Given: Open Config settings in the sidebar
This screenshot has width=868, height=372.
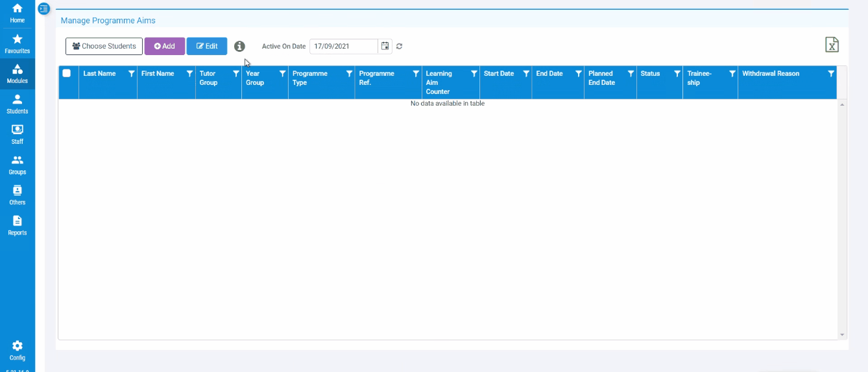Looking at the screenshot, I should [x=18, y=351].
